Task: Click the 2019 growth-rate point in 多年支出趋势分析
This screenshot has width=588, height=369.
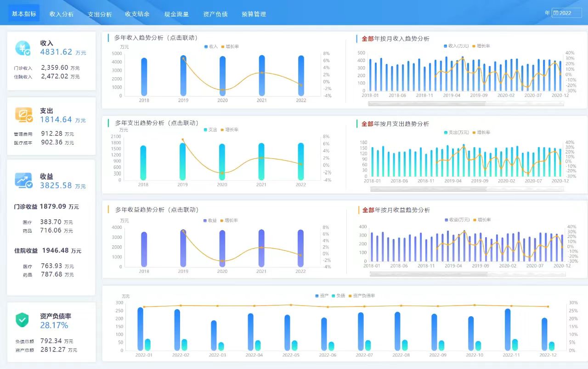Action: [183, 139]
